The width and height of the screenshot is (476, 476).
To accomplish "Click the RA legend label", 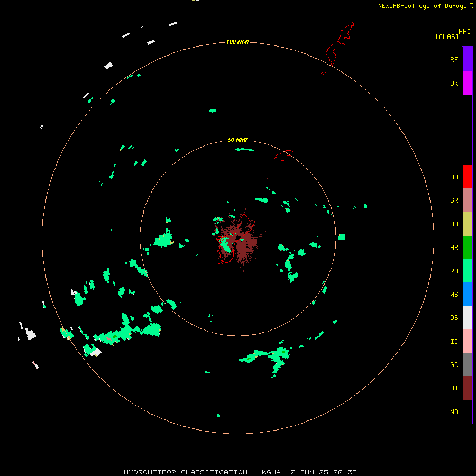I will pos(454,271).
